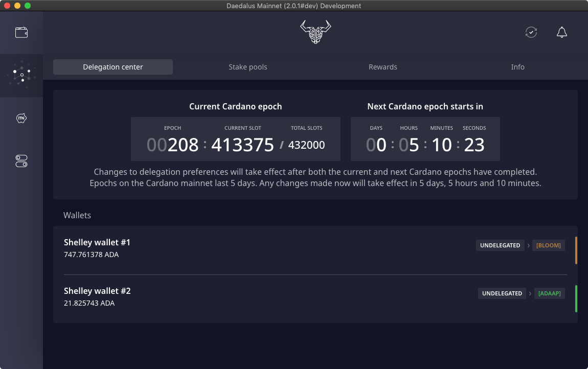588x369 pixels.
Task: Click the ADAAP stake pool ticker
Action: [x=549, y=293]
